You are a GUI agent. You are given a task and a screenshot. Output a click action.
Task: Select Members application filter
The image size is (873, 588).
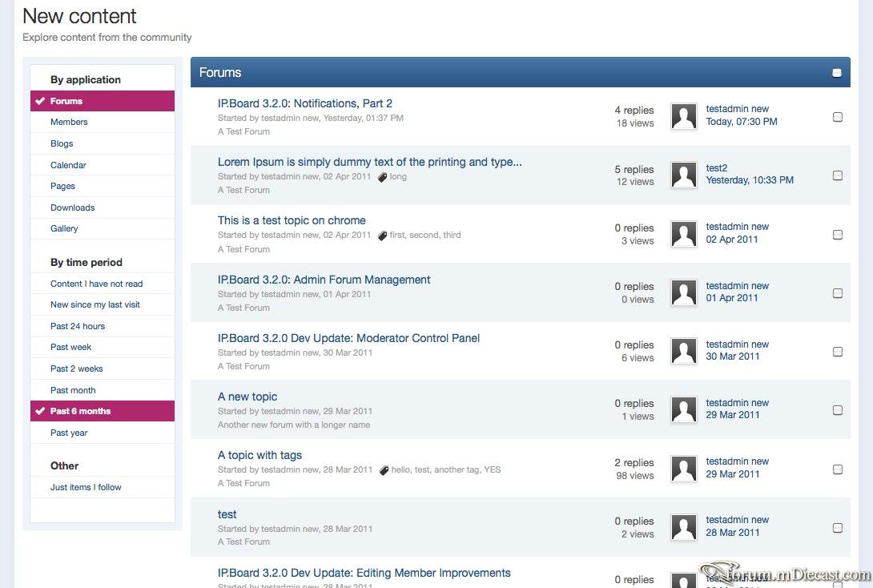coord(103,122)
